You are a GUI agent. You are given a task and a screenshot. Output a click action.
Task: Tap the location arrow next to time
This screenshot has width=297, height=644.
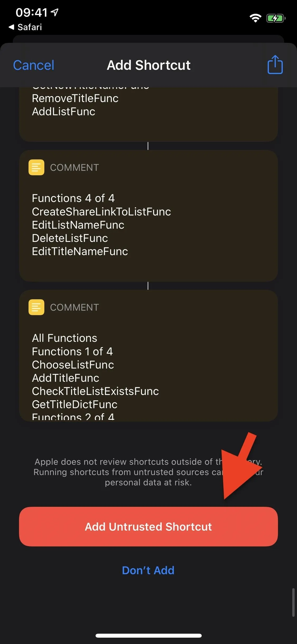pyautogui.click(x=55, y=12)
